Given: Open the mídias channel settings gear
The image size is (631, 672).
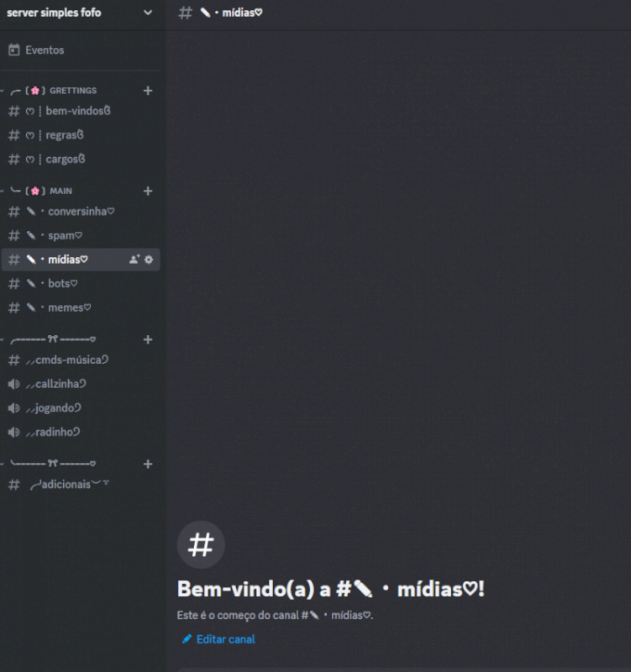Looking at the screenshot, I should click(x=149, y=260).
